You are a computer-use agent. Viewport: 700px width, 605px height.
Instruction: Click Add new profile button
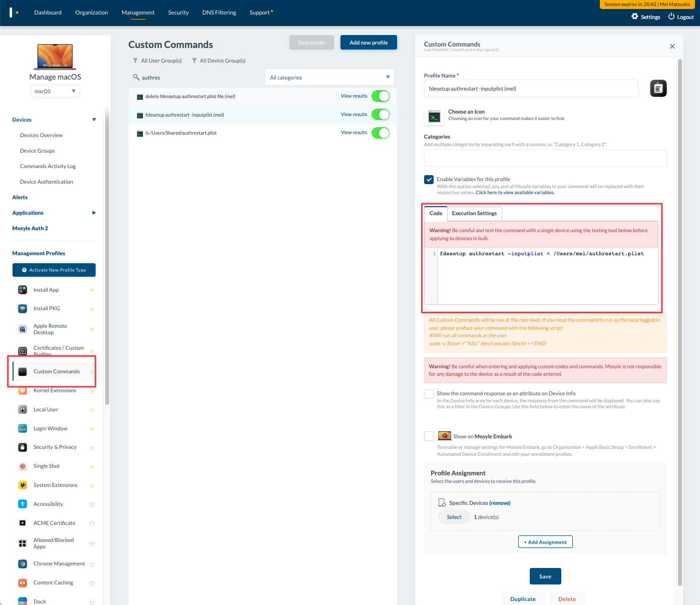tap(369, 43)
